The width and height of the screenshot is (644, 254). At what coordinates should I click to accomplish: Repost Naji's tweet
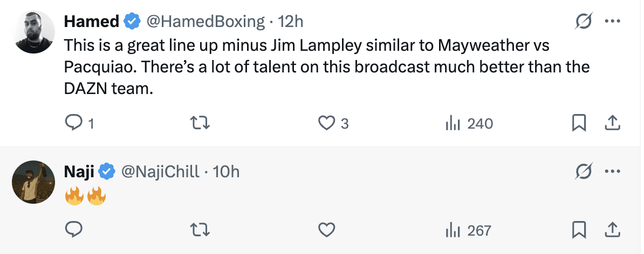(201, 230)
